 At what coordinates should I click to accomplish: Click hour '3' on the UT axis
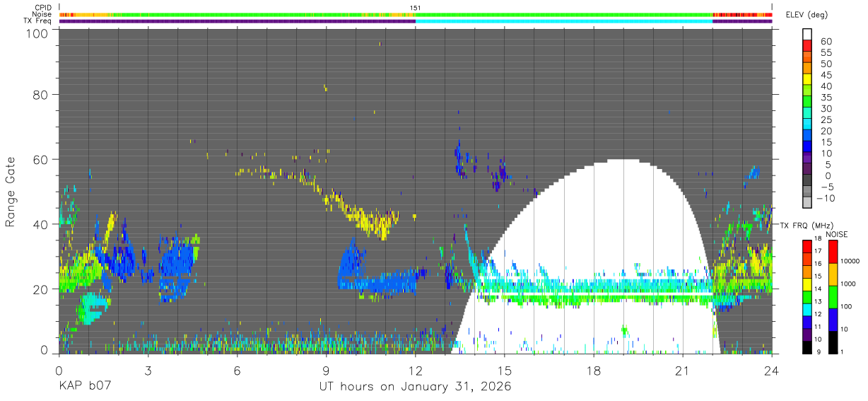[148, 371]
